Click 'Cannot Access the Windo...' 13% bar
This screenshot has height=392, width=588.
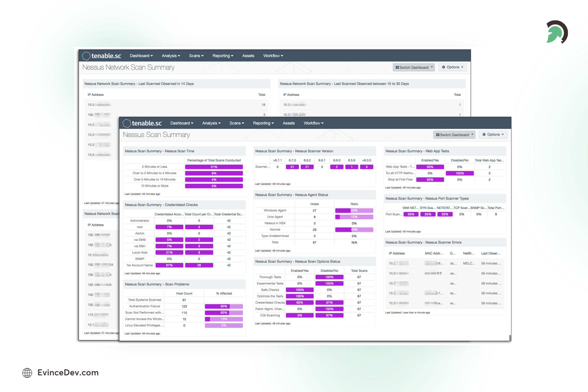224,319
